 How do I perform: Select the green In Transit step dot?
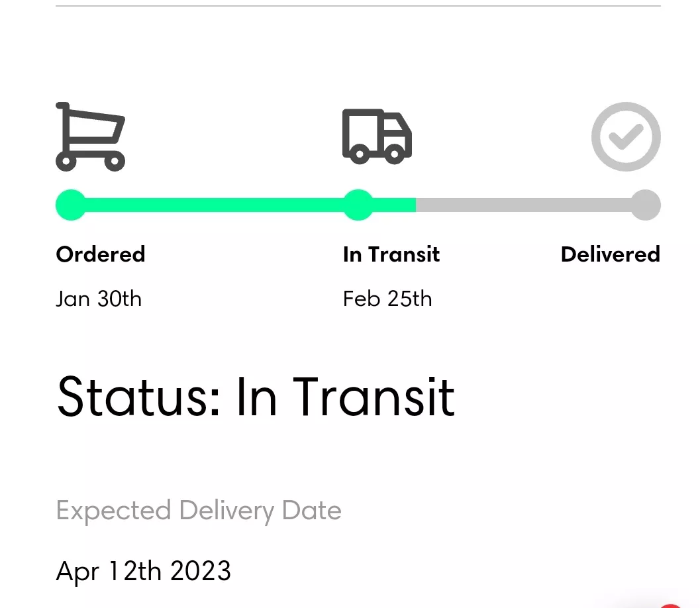click(358, 205)
